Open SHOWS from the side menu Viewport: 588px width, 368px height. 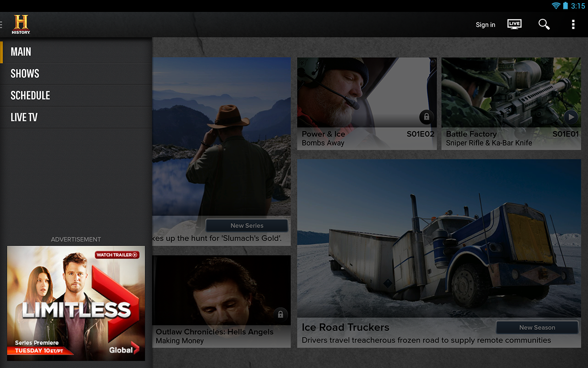point(76,74)
